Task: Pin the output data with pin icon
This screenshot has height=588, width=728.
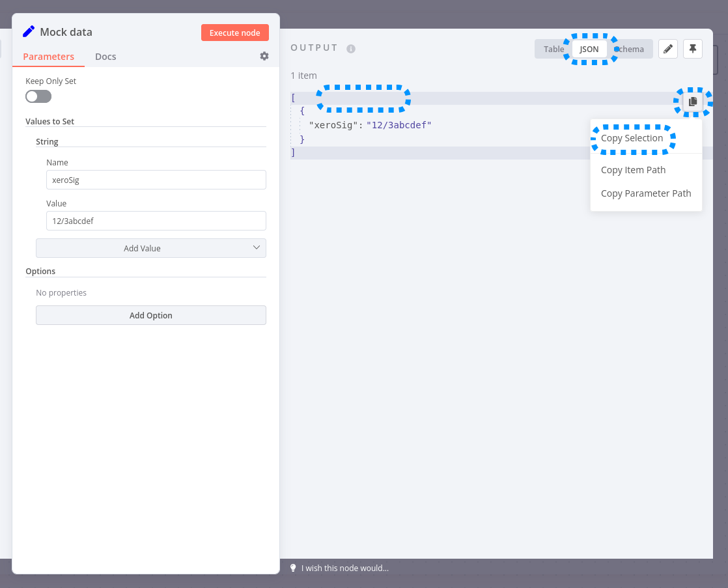Action: point(693,49)
